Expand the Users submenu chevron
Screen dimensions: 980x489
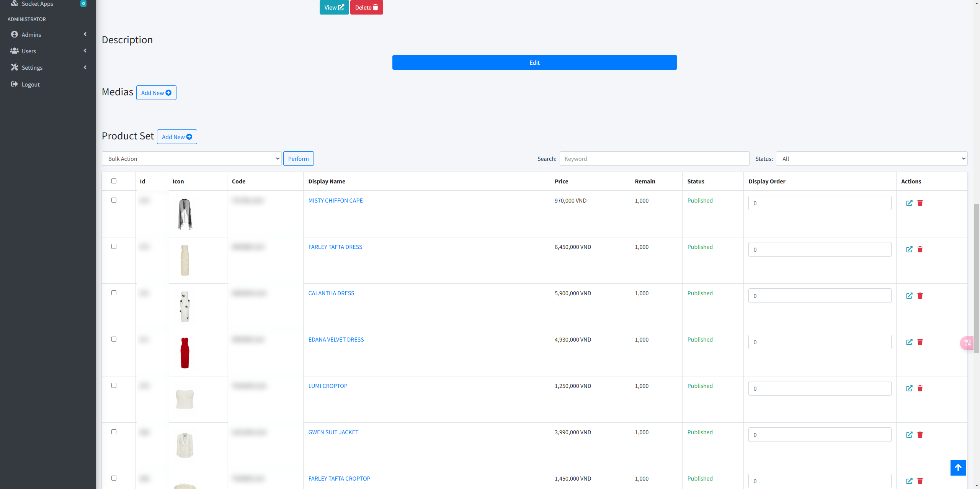(85, 51)
